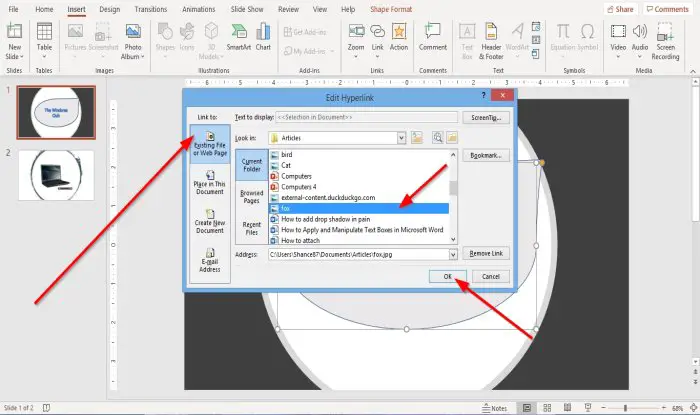Select Place in This Document link option

(210, 182)
